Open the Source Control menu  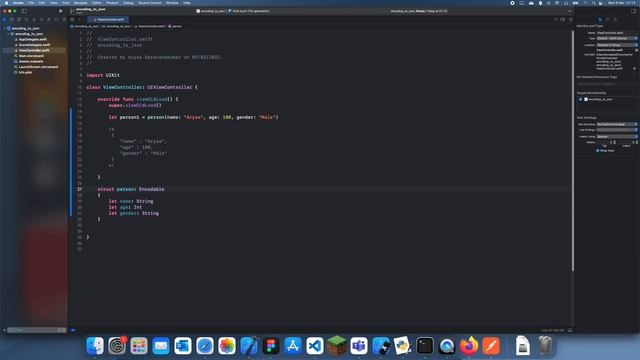pyautogui.click(x=150, y=3)
